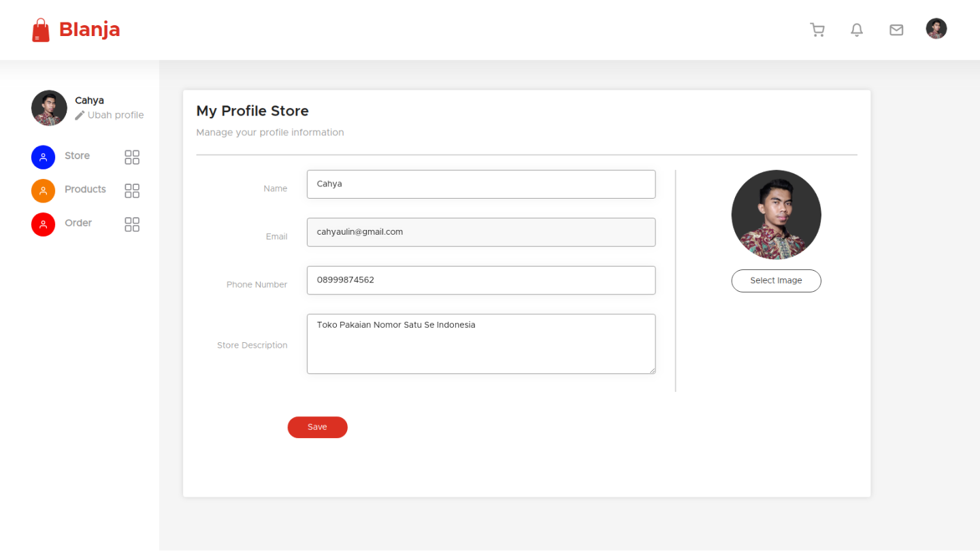Click the Store Description text area

481,344
